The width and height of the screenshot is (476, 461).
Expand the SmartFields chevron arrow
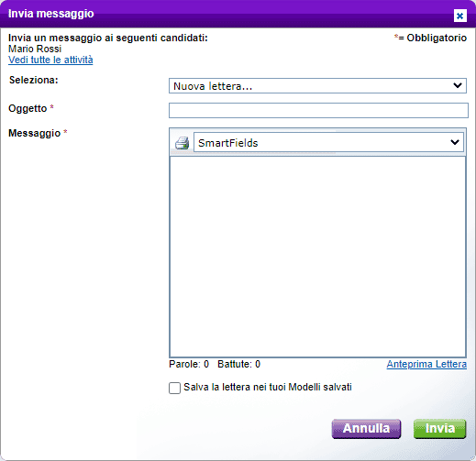(x=455, y=142)
